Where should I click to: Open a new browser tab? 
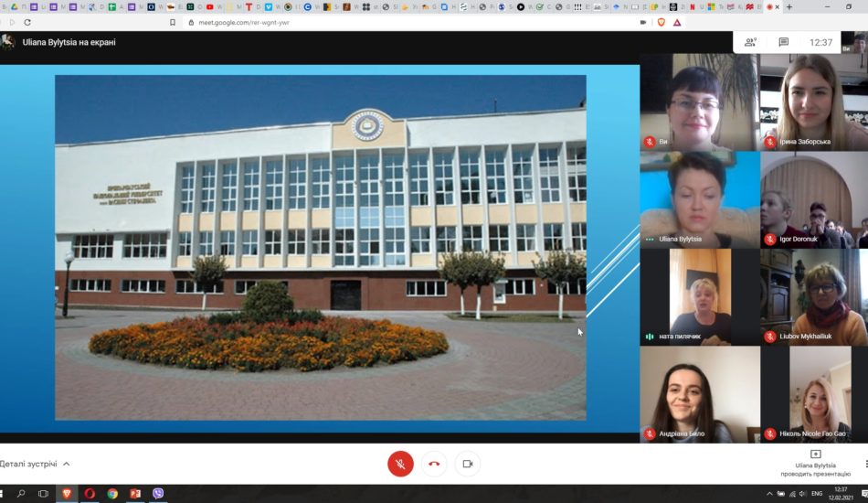tap(789, 7)
